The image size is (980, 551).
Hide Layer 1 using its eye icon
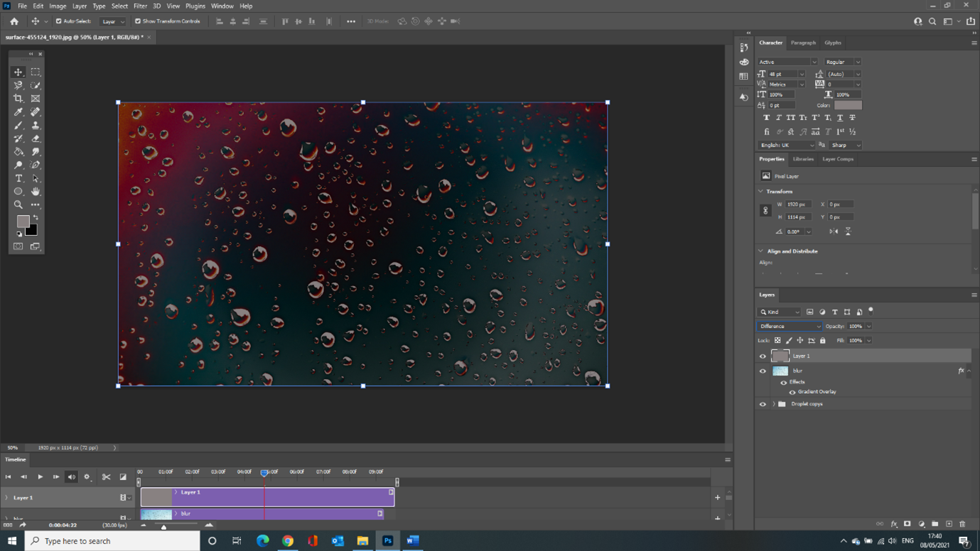click(763, 356)
